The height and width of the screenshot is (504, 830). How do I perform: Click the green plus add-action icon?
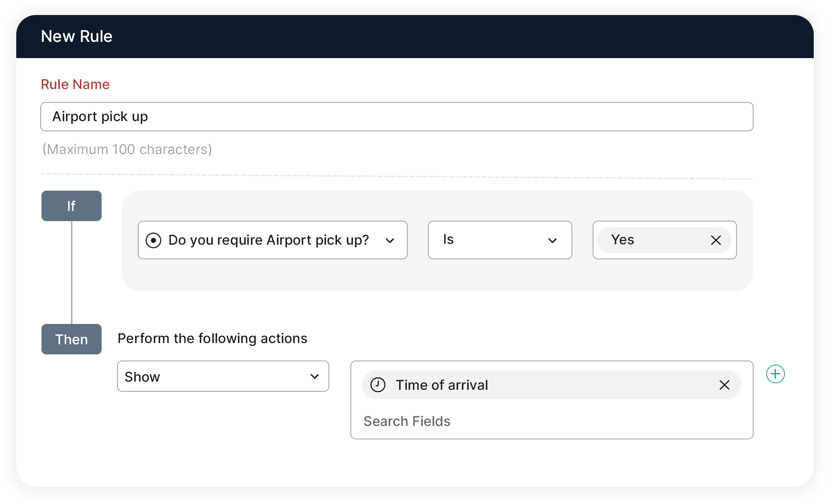click(x=775, y=374)
